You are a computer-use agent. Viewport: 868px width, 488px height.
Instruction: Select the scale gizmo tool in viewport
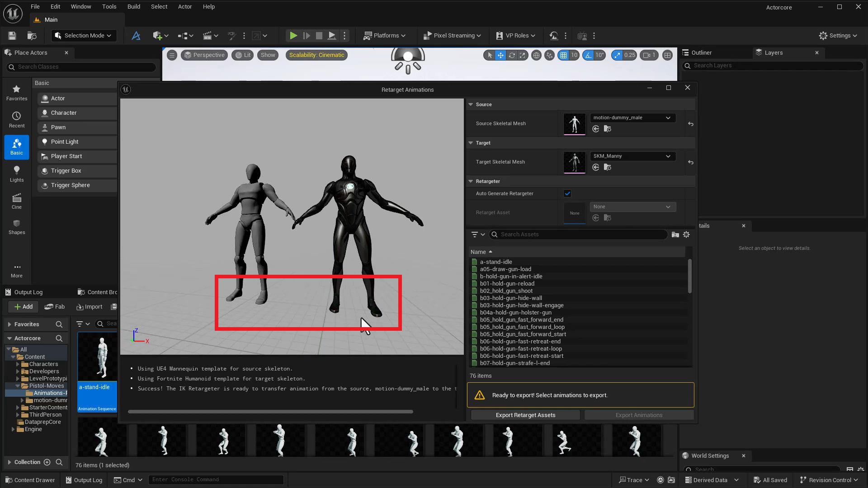pyautogui.click(x=523, y=55)
